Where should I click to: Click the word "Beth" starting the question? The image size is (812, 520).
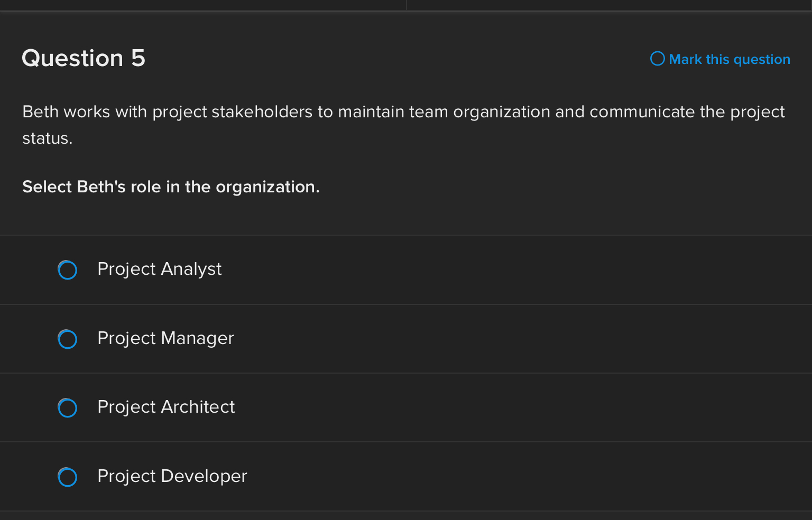(x=40, y=112)
